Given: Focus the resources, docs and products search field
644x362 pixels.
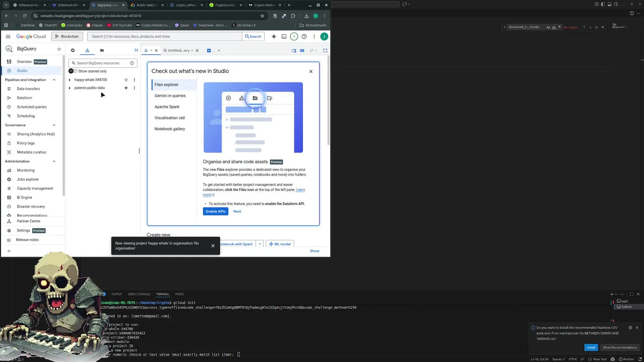Looking at the screenshot, I should [165, 36].
